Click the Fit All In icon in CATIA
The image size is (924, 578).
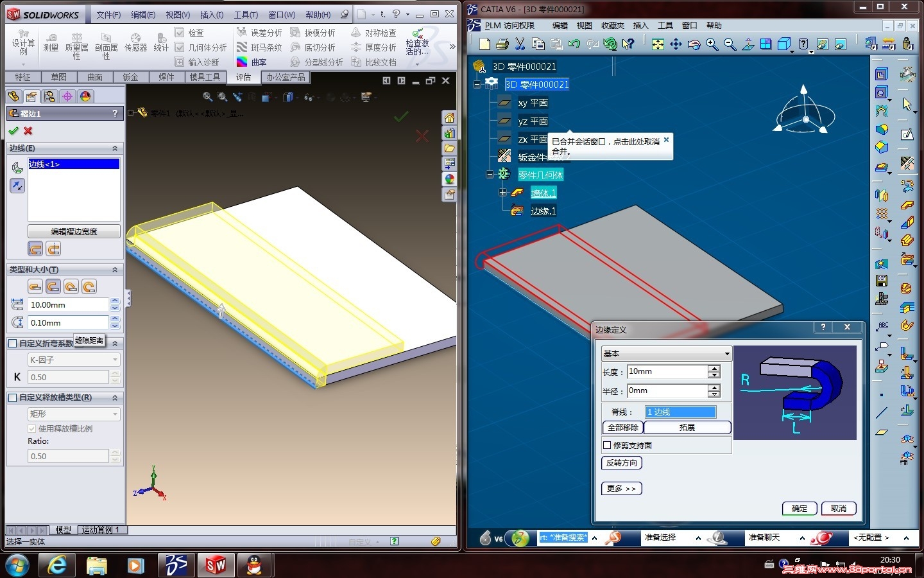click(658, 44)
